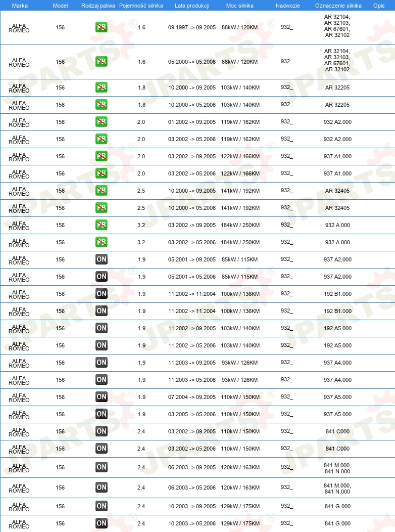
Task: Click engine code 937 A1.000 in 09.2005 row
Action: (337, 156)
